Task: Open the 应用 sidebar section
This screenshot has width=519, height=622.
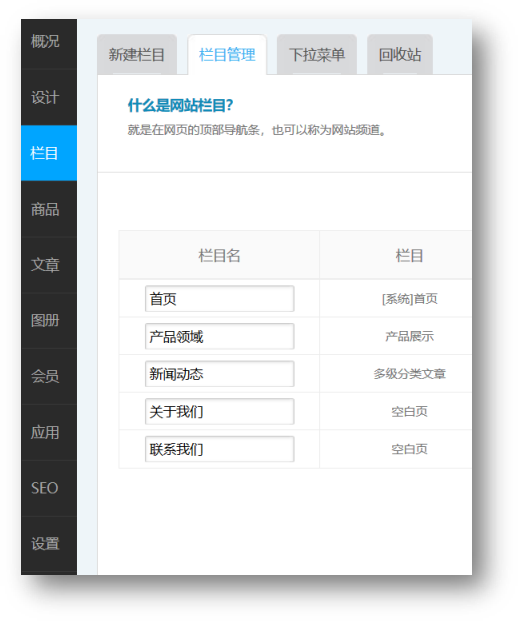Action: pyautogui.click(x=49, y=432)
